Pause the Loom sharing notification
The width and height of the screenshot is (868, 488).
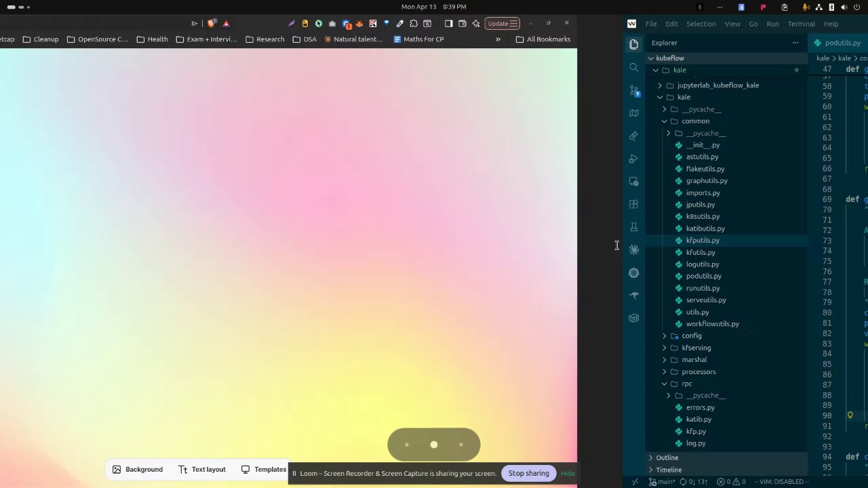pyautogui.click(x=294, y=473)
